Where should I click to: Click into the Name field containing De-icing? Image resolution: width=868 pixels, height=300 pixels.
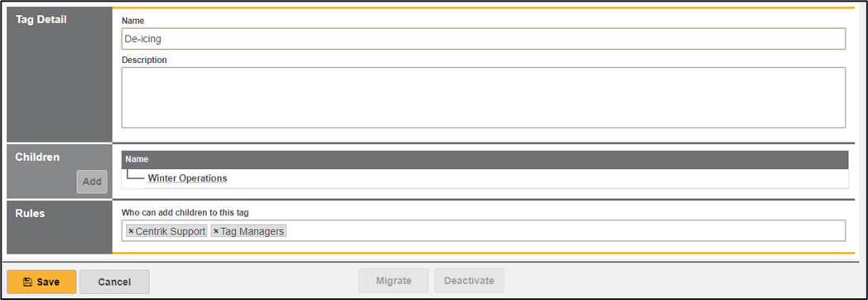(x=483, y=39)
